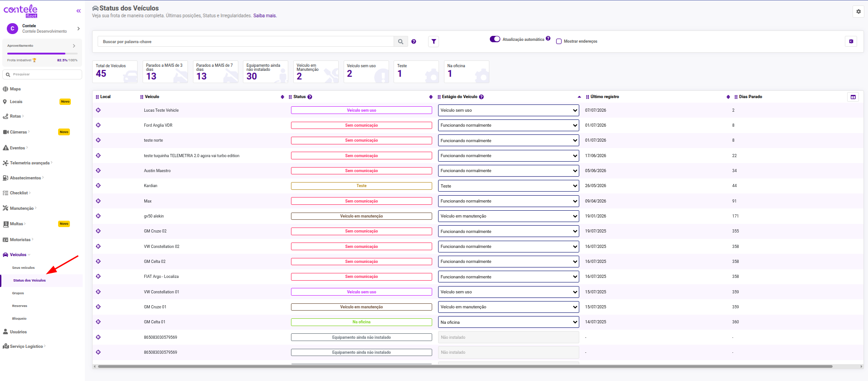Screen dimensions: 868x381
Task: Open Estágio dropdown for Lucas Teste Vehicle
Action: click(508, 110)
